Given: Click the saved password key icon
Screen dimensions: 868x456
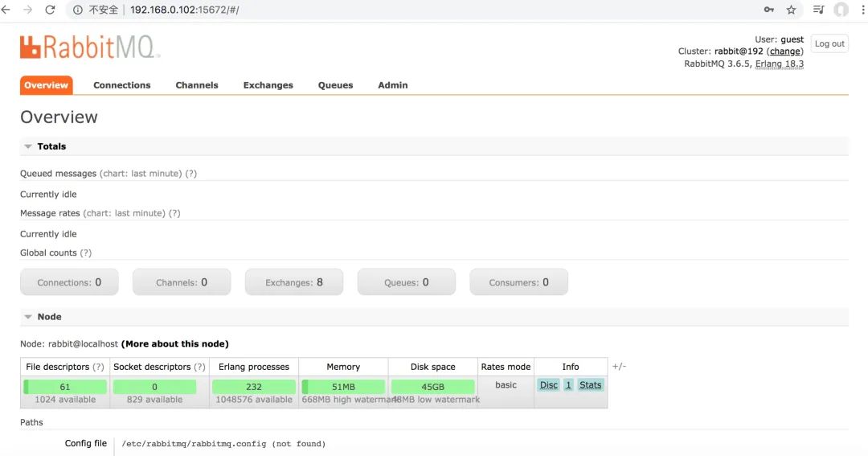Looking at the screenshot, I should pyautogui.click(x=769, y=10).
